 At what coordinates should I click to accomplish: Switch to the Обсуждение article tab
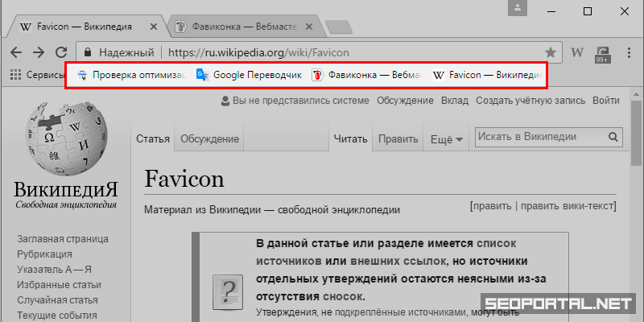[x=209, y=139]
